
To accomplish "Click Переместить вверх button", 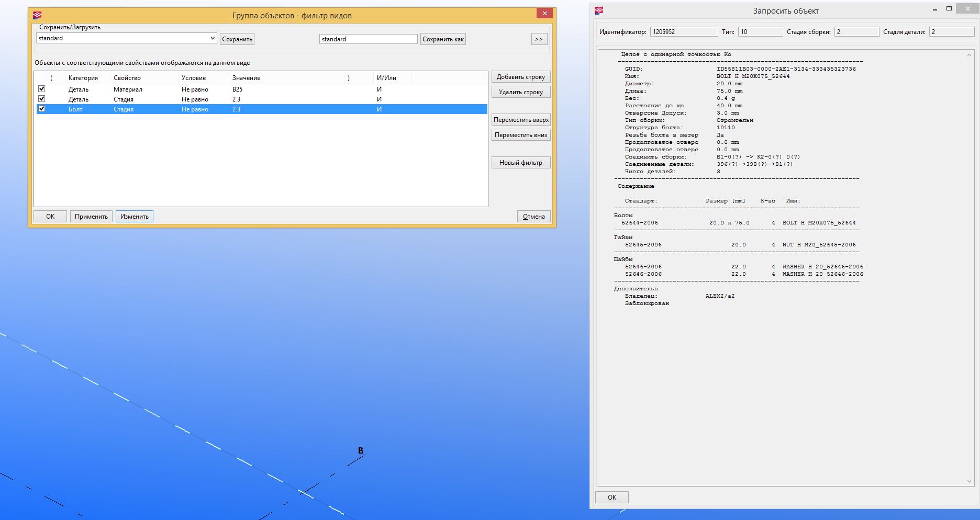I will (521, 120).
